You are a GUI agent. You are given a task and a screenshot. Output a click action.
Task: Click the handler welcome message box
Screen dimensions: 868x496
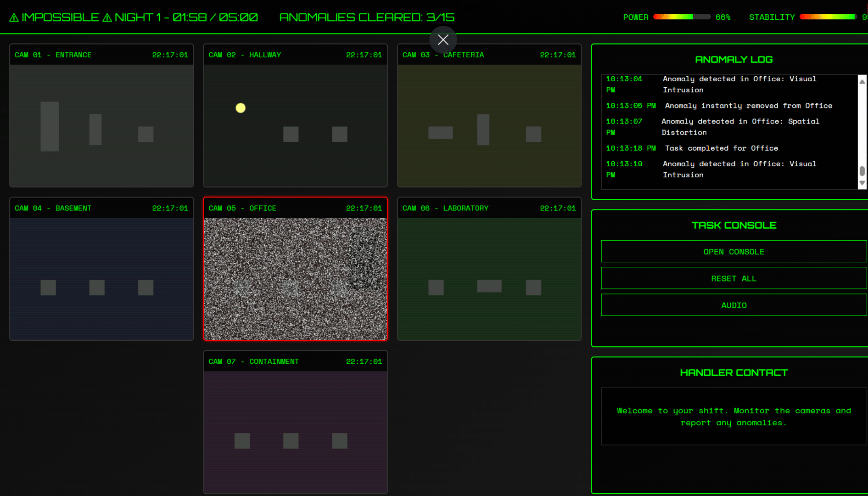tap(734, 416)
